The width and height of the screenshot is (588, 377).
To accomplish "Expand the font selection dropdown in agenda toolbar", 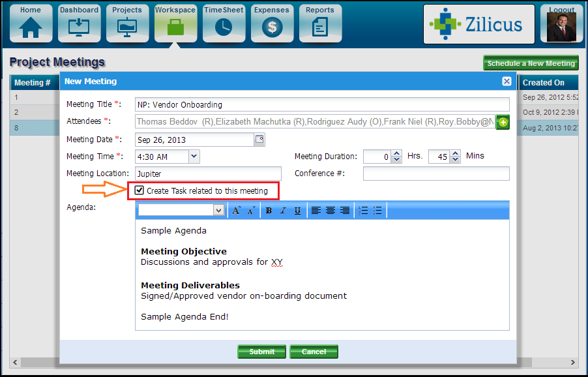I will pyautogui.click(x=218, y=210).
